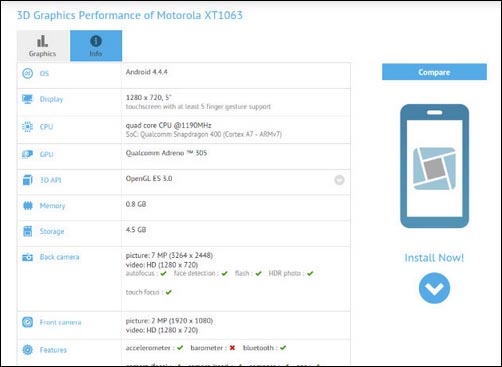Viewport: 502px width, 367px height.
Task: Click the bluetooth green checkmark
Action: (x=283, y=348)
